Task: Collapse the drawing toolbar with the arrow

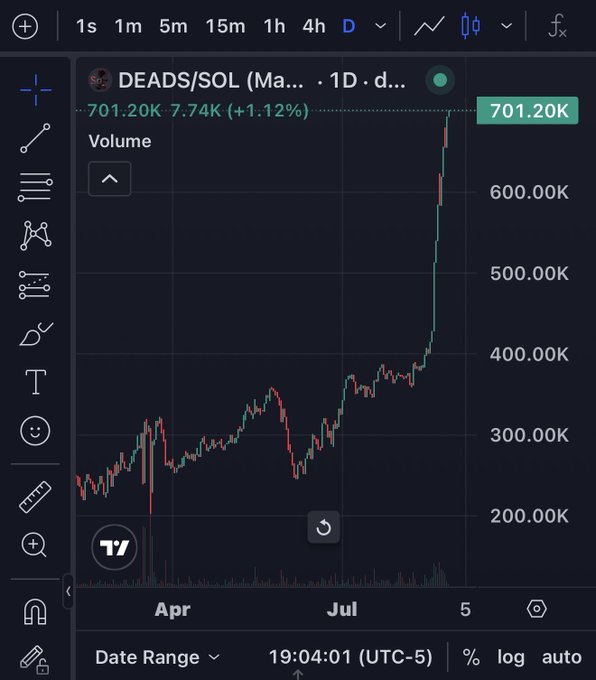Action: pos(68,591)
